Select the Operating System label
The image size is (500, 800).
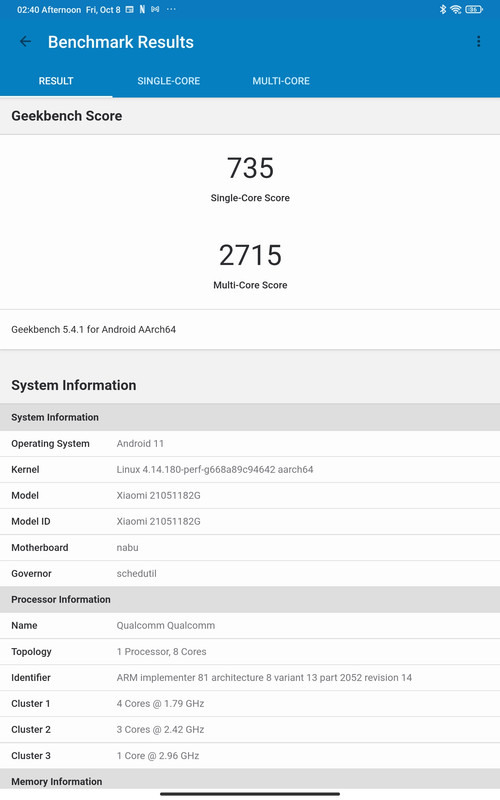pos(51,444)
